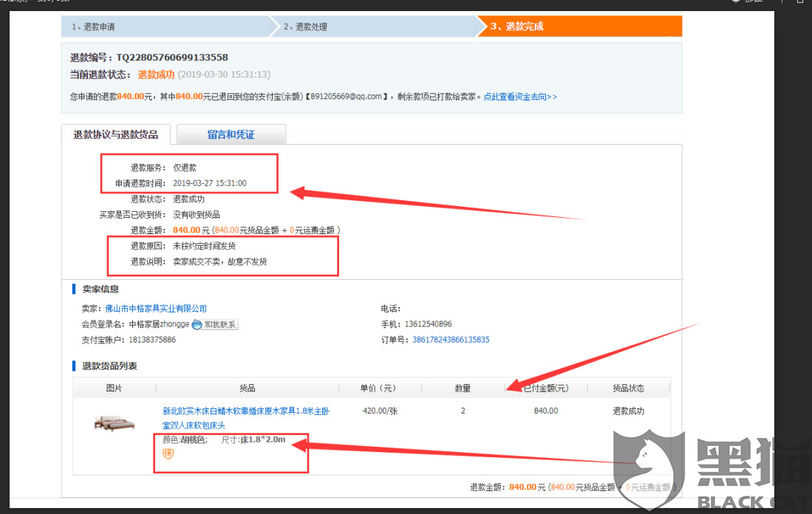This screenshot has height=514, width=812.
Task: Click the 货品 column header
Action: point(247,388)
